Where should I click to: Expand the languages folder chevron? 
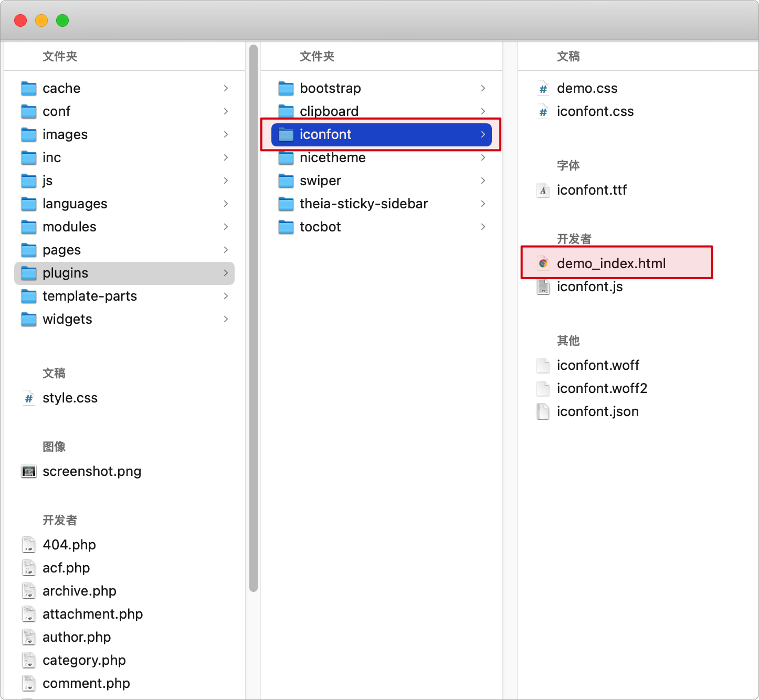[226, 204]
